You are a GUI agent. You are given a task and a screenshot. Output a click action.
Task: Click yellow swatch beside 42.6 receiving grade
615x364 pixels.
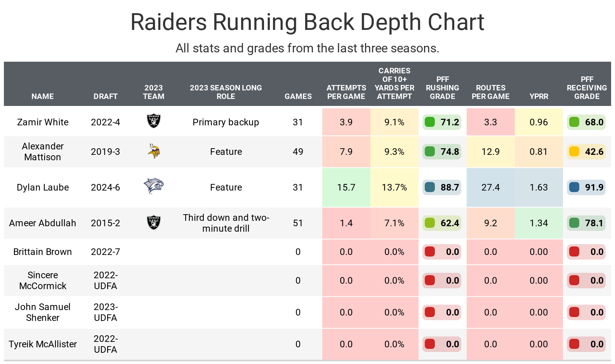coord(574,151)
